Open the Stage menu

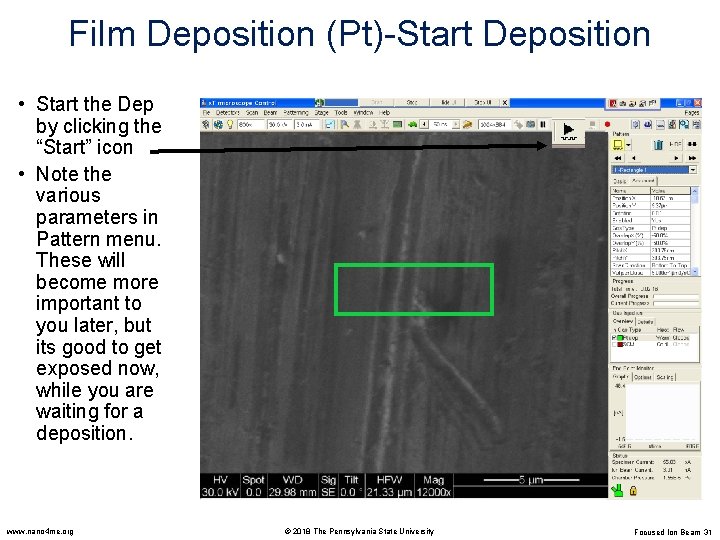pyautogui.click(x=321, y=112)
